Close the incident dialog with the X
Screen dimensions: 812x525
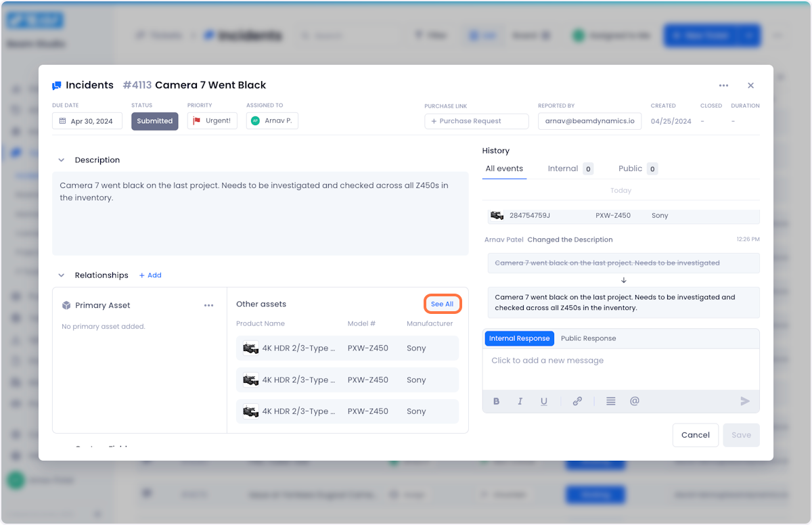pos(750,86)
